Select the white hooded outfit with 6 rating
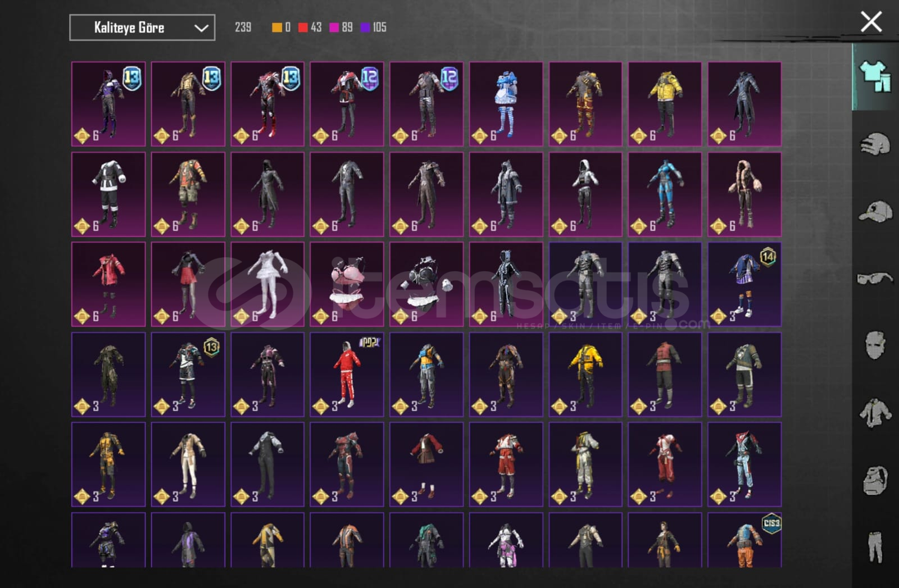899x588 pixels. 585,194
